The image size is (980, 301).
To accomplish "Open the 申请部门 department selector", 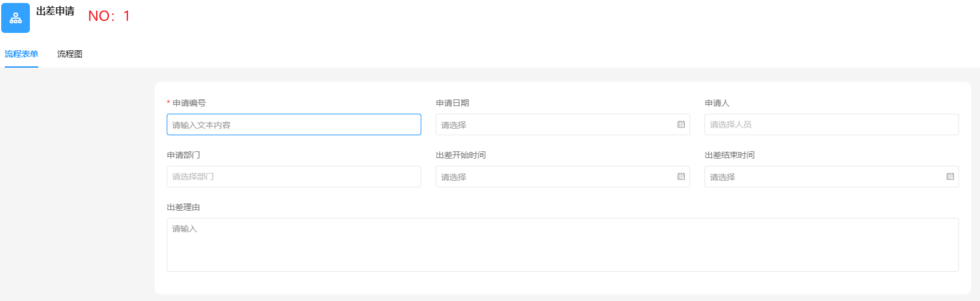I will (x=293, y=177).
